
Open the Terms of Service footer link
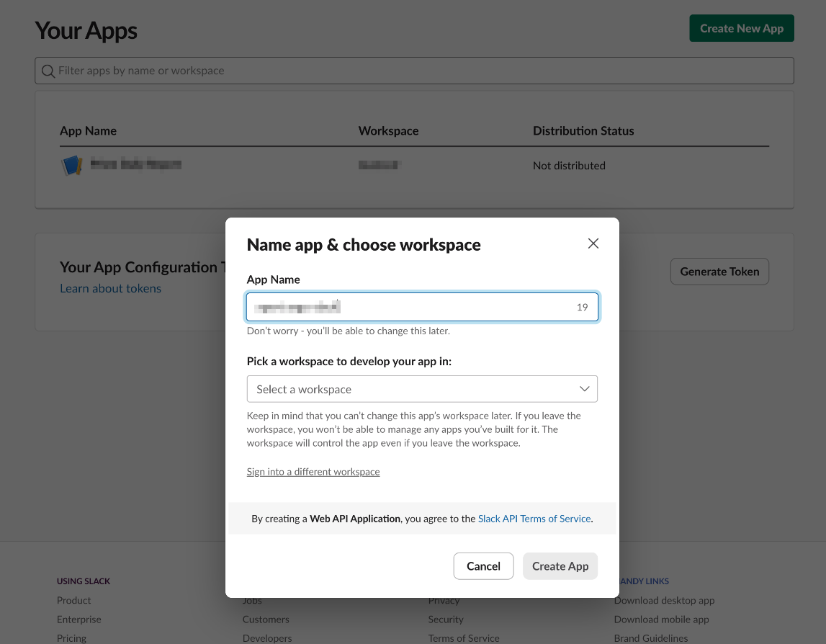(464, 638)
